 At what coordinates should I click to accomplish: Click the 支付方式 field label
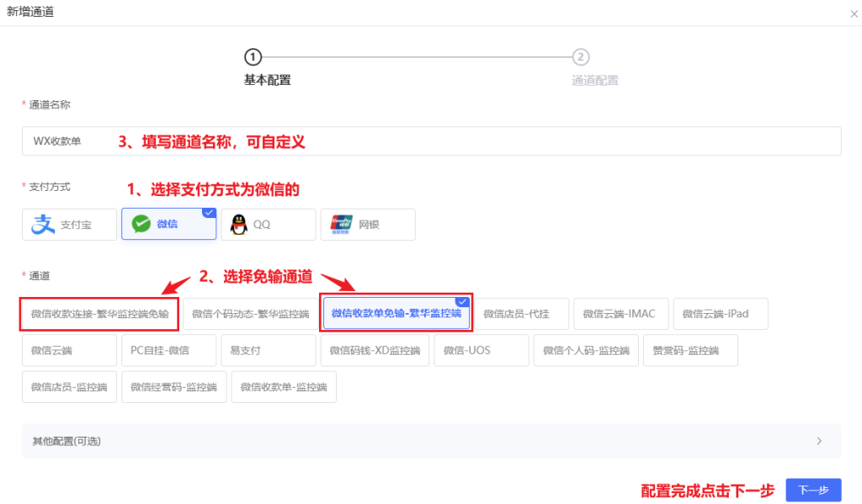coord(50,187)
